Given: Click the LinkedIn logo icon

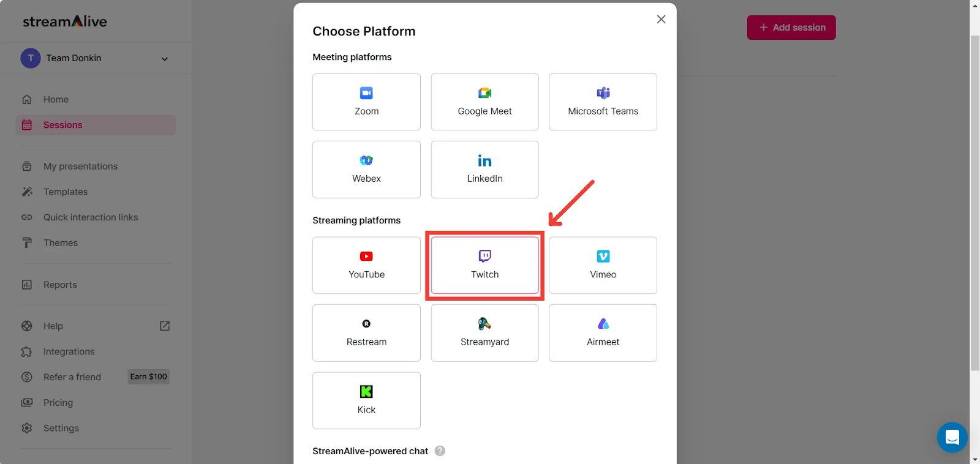Looking at the screenshot, I should 484,160.
